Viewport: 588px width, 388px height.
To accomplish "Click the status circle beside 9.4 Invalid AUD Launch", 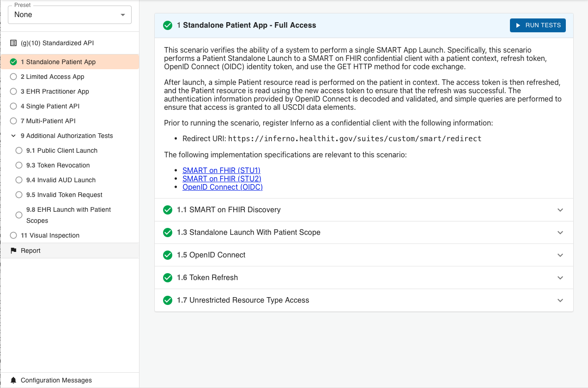I will pyautogui.click(x=19, y=180).
